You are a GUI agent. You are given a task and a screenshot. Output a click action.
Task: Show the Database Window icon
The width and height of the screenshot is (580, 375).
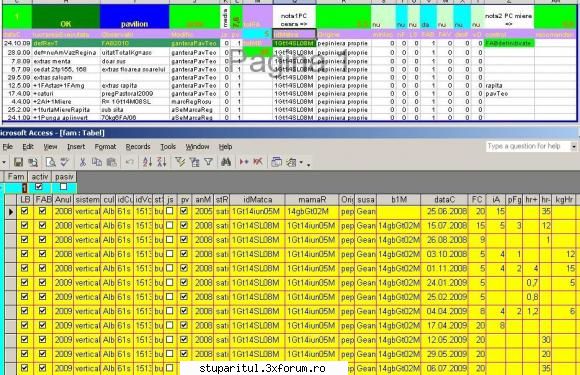pyautogui.click(x=276, y=162)
